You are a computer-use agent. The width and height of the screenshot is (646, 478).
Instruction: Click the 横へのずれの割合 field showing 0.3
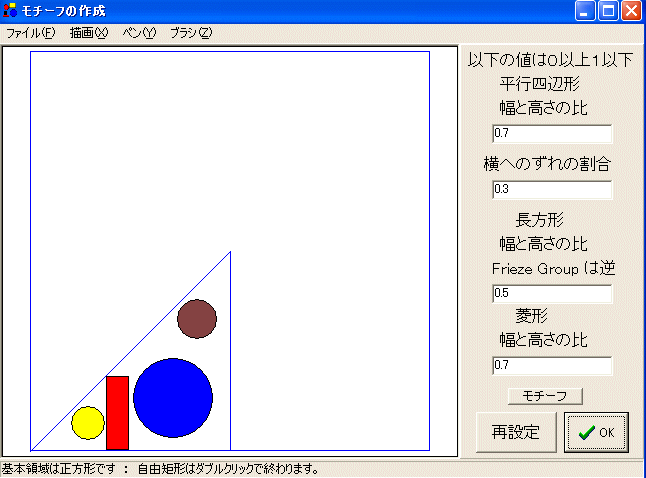(x=552, y=190)
